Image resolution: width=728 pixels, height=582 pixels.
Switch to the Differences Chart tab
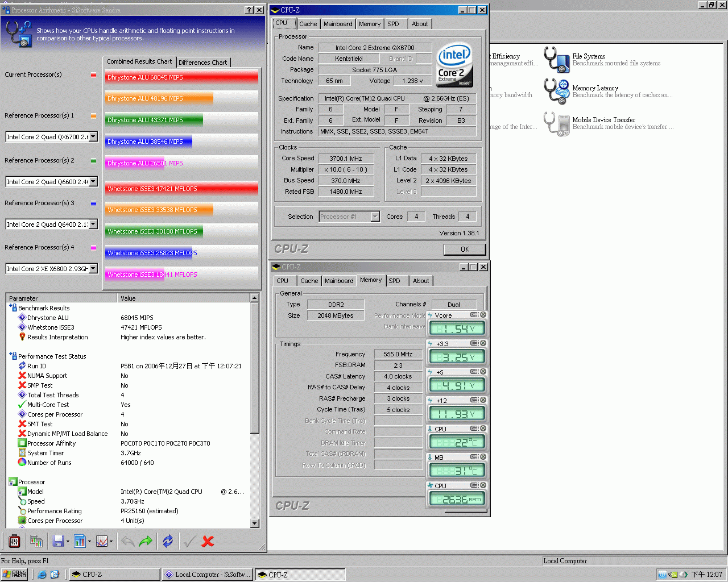202,63
